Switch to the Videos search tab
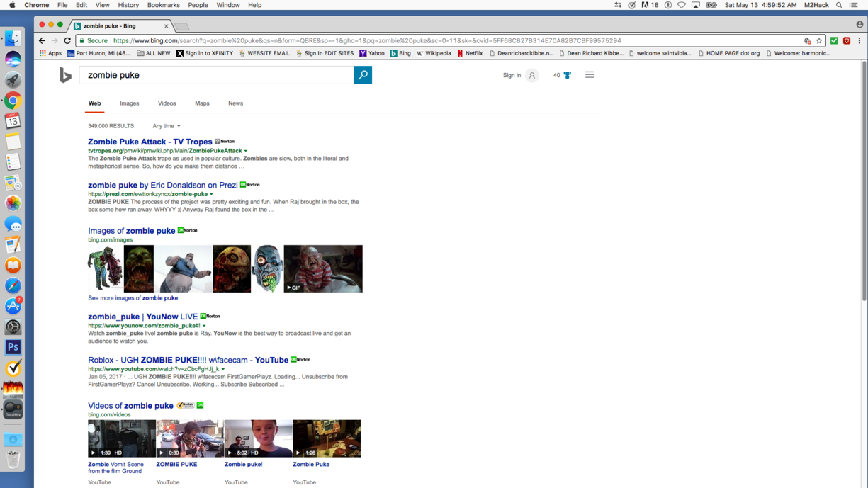 tap(167, 103)
